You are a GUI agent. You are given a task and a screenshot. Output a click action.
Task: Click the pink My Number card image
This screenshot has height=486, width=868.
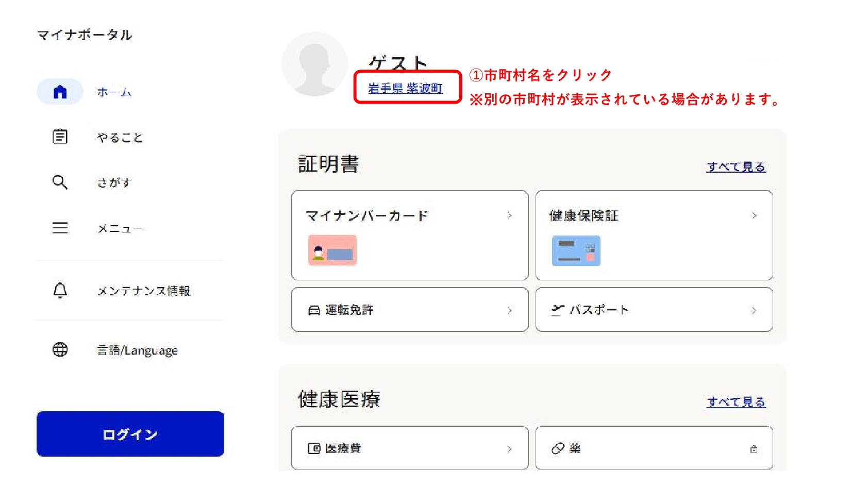pyautogui.click(x=332, y=250)
